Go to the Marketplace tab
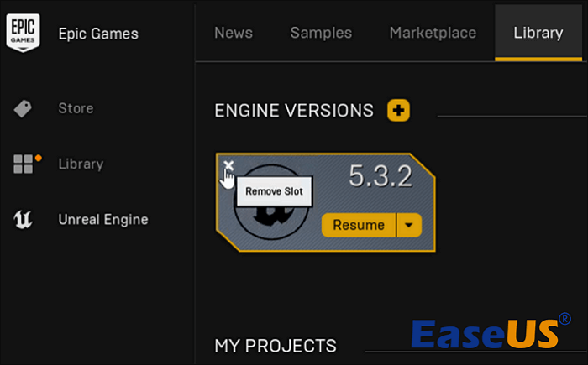The width and height of the screenshot is (588, 365). pyautogui.click(x=433, y=34)
